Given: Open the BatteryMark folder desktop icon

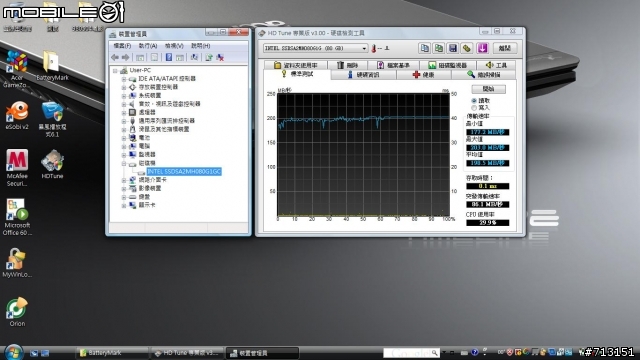Looking at the screenshot, I should pyautogui.click(x=52, y=66).
